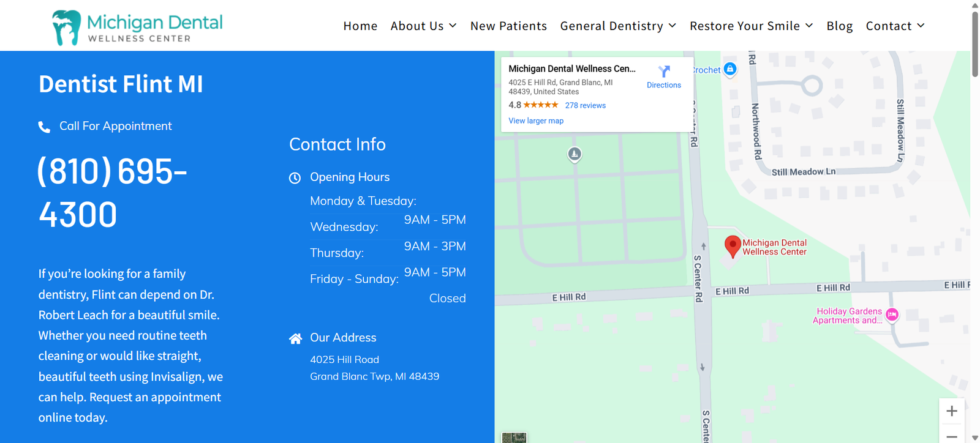
Task: Click the Still Meadow Ln street label
Action: (x=804, y=172)
